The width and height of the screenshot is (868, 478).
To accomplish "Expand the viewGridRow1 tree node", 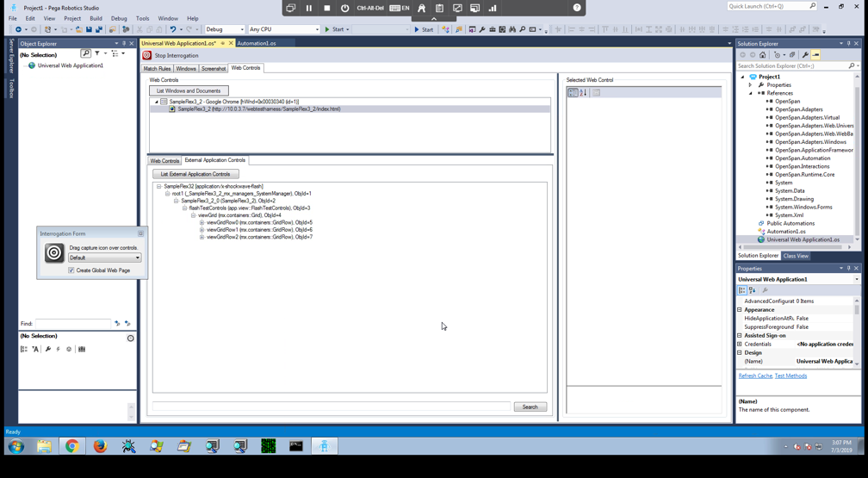I will point(202,229).
